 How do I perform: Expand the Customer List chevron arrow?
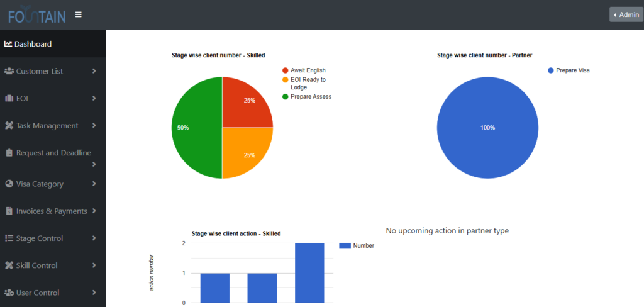click(x=94, y=71)
